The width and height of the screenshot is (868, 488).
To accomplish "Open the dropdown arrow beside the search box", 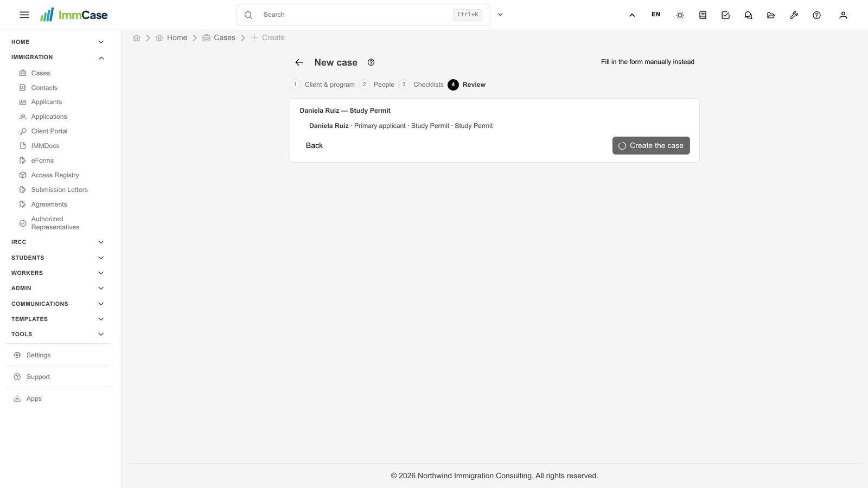I will pyautogui.click(x=500, y=15).
